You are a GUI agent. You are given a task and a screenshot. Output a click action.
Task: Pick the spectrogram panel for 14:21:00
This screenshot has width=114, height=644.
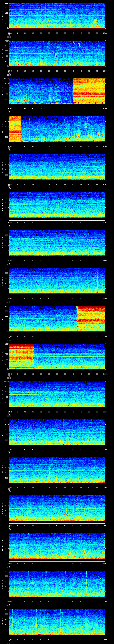click(x=57, y=280)
